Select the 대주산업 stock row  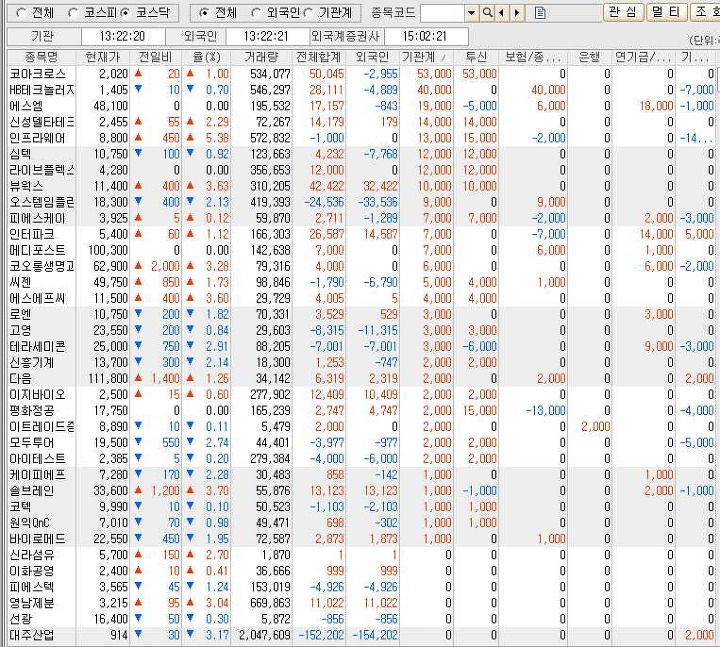pyautogui.click(x=363, y=635)
